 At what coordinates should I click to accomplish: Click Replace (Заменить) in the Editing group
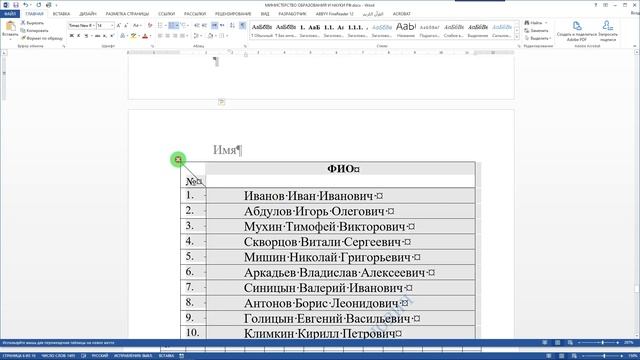click(x=536, y=31)
